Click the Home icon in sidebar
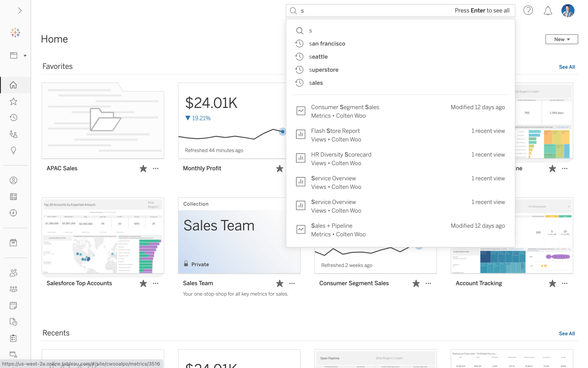The image size is (588, 368). click(x=14, y=85)
